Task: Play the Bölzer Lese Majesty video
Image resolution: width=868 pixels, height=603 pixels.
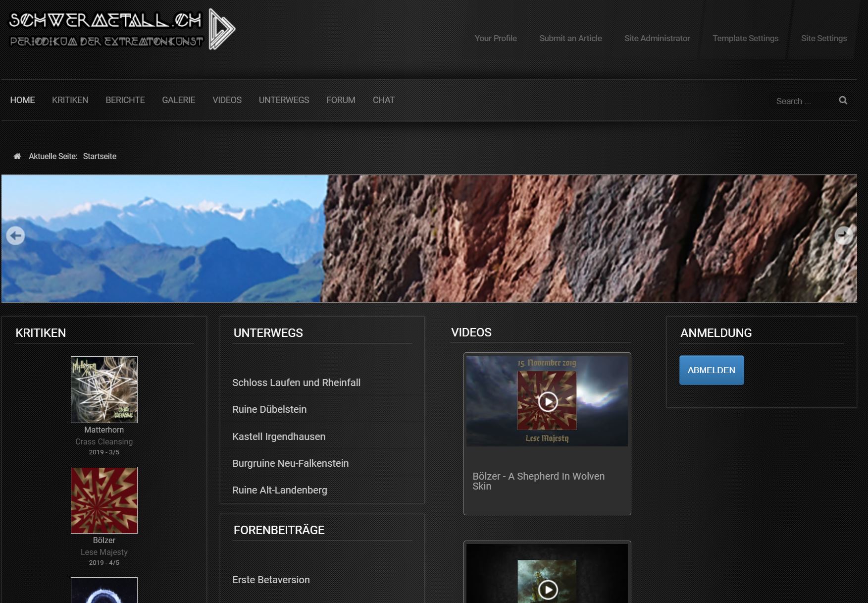Action: pos(548,401)
